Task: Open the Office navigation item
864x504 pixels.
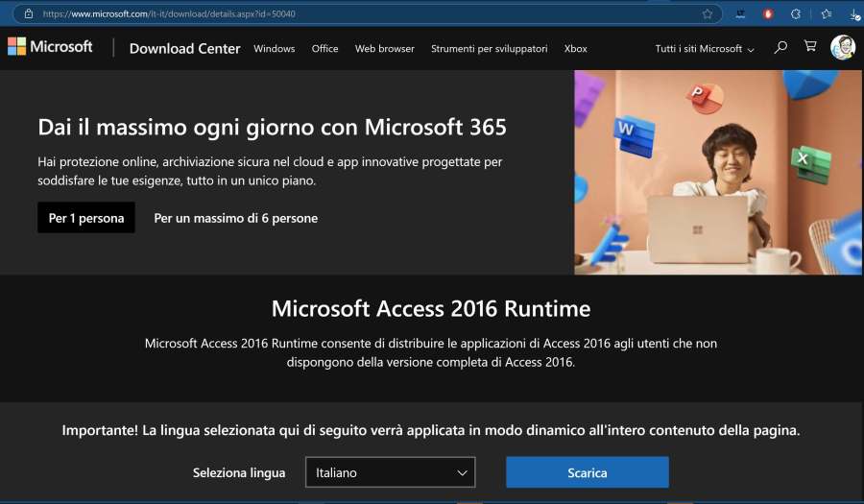Action: tap(324, 48)
